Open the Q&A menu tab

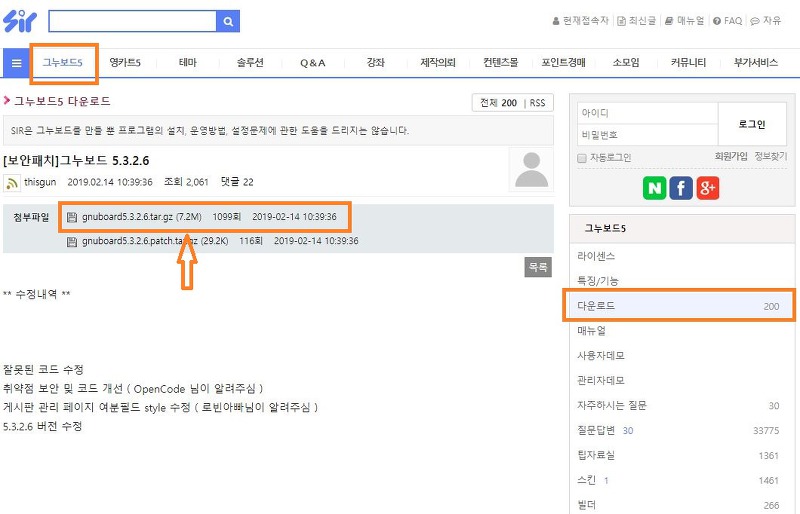pos(313,63)
